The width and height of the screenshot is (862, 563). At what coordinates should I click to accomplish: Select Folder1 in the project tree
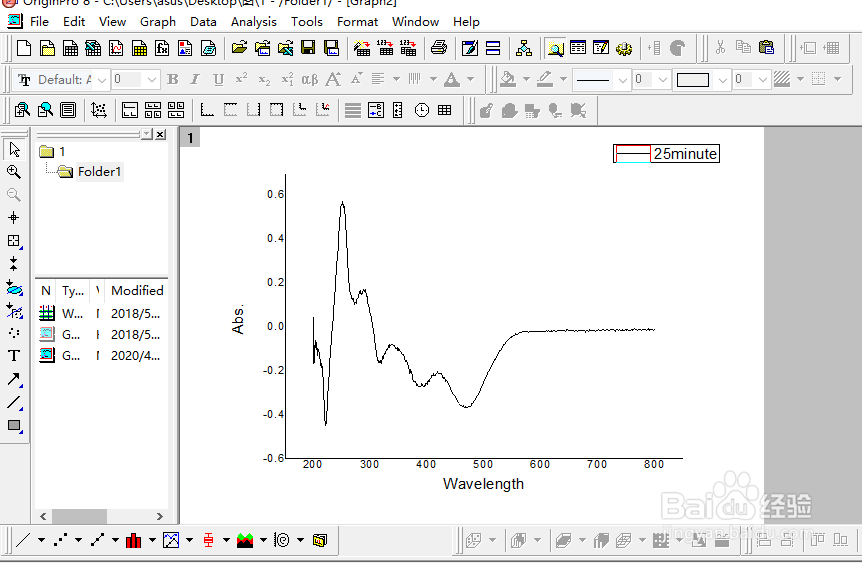(x=99, y=172)
